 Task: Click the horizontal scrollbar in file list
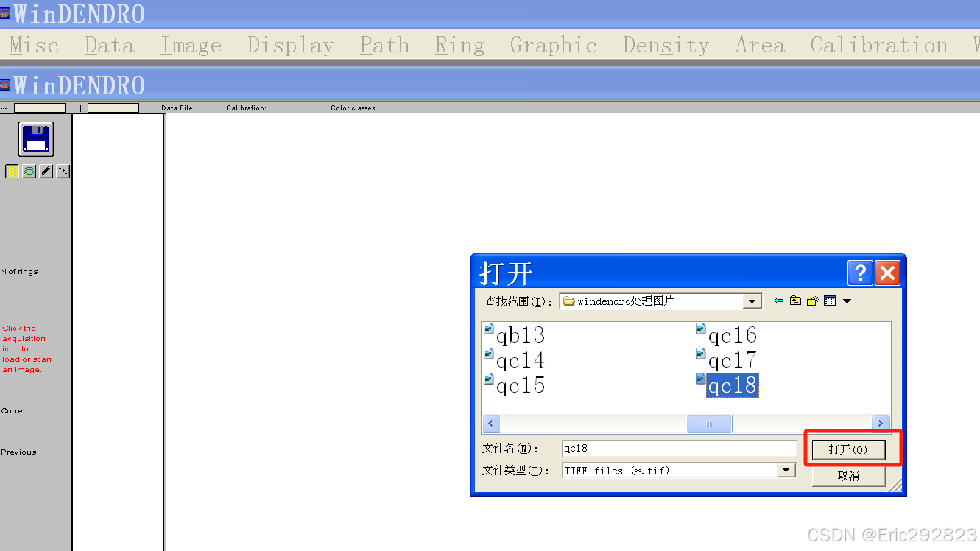(708, 423)
